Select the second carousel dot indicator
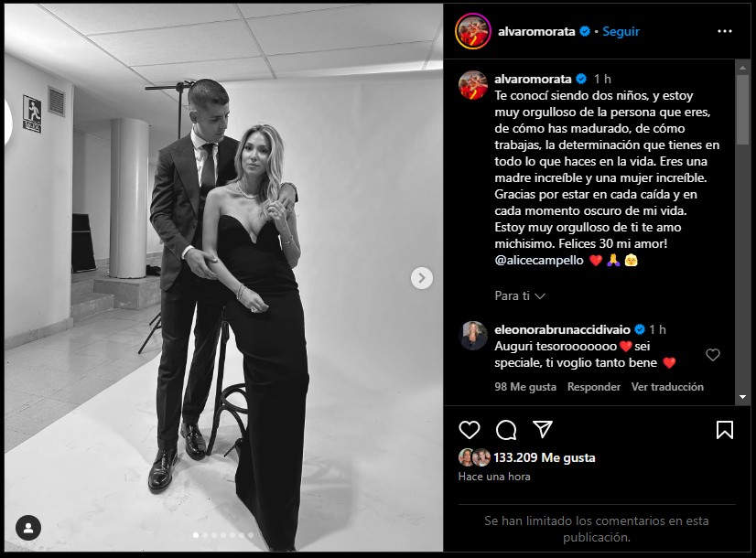Image resolution: width=756 pixels, height=558 pixels. point(203,534)
